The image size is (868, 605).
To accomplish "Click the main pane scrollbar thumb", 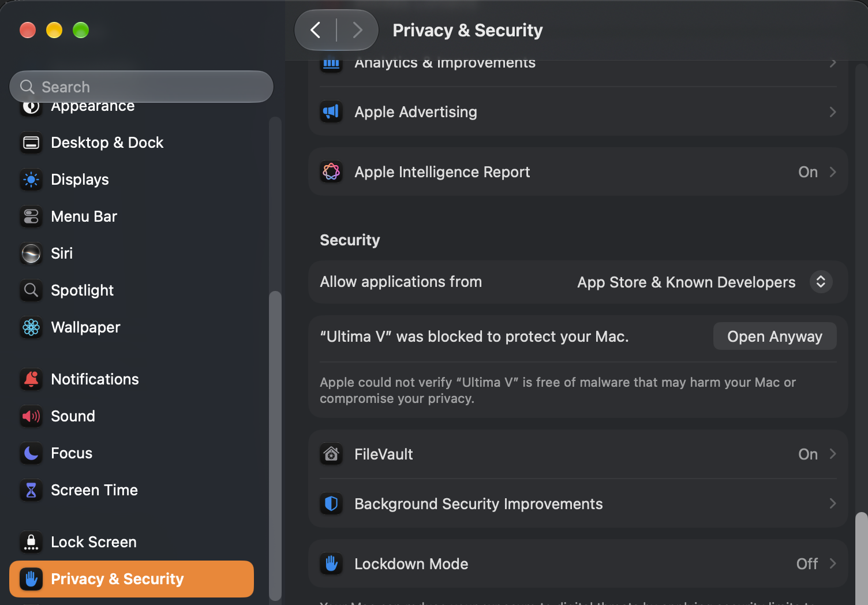I will click(x=861, y=558).
